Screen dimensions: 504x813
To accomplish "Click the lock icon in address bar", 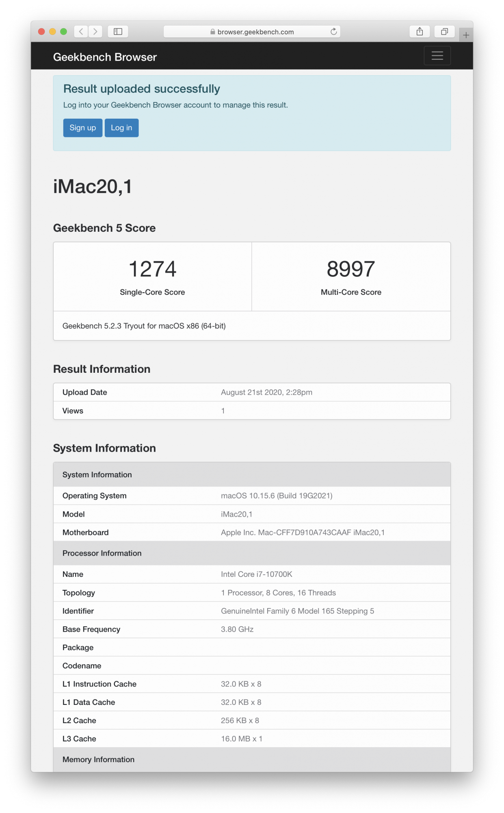I will coord(212,32).
